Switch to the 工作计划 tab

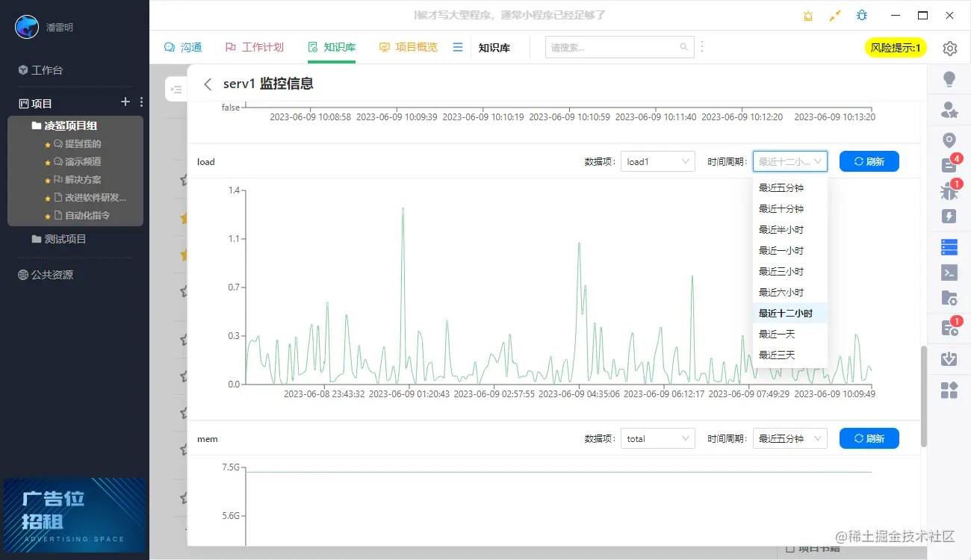click(x=254, y=47)
